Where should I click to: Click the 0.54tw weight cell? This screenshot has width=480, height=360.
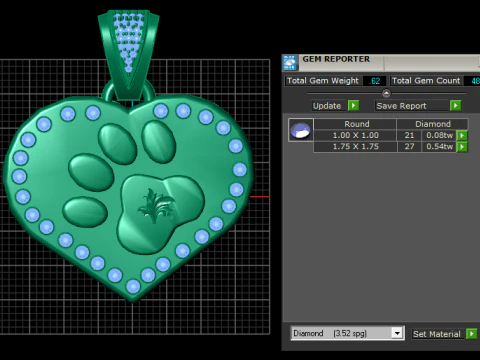click(439, 147)
